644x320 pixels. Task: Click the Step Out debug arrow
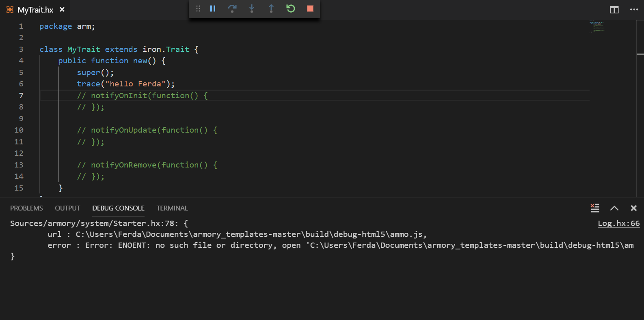pos(271,9)
